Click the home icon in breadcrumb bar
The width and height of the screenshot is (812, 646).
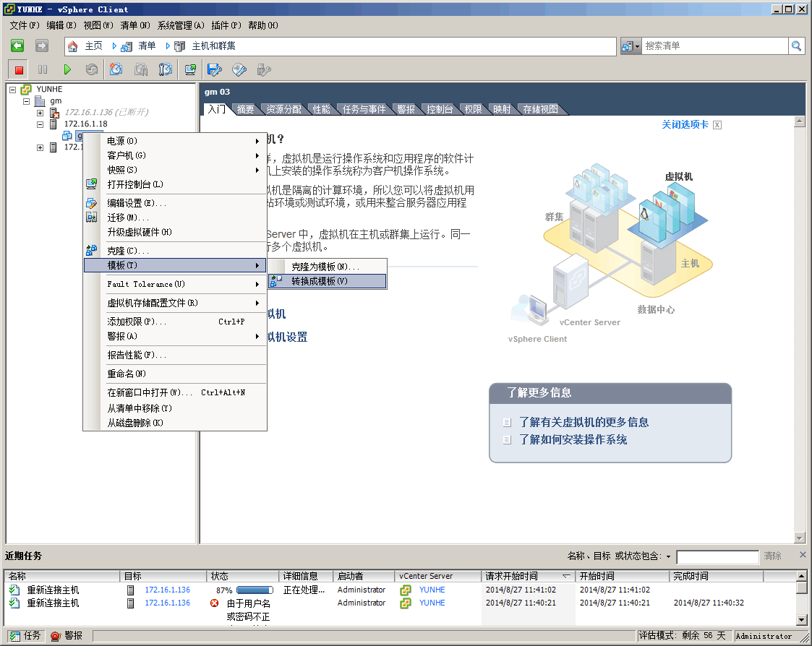[x=73, y=46]
